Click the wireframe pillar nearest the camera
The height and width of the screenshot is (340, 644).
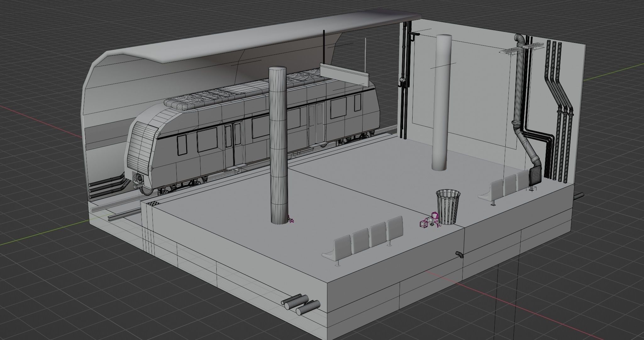pyautogui.click(x=278, y=145)
